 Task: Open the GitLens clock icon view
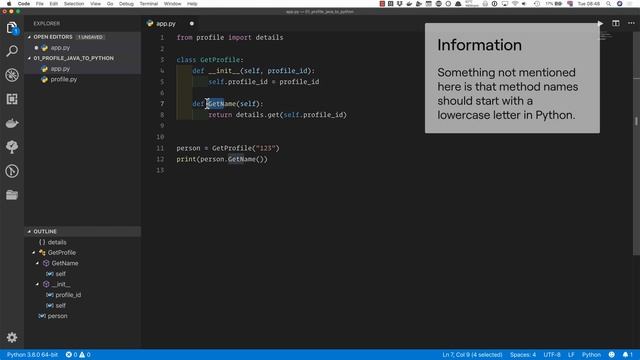coord(12,171)
